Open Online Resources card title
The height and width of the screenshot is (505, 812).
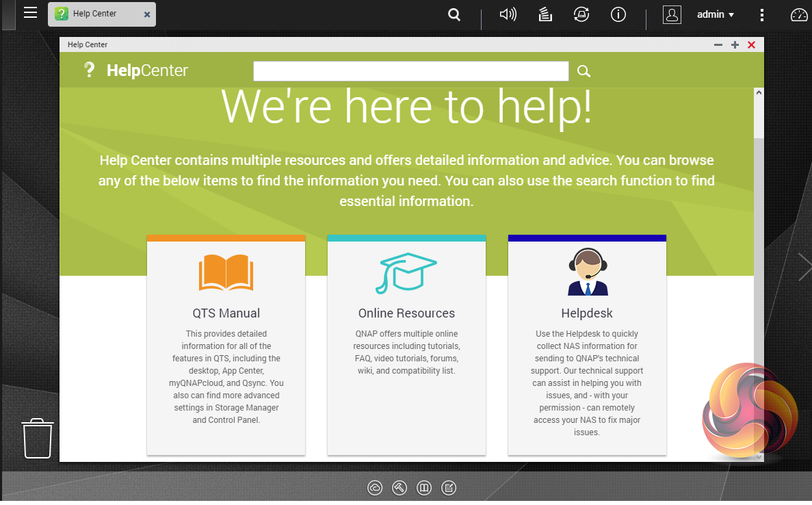click(406, 313)
